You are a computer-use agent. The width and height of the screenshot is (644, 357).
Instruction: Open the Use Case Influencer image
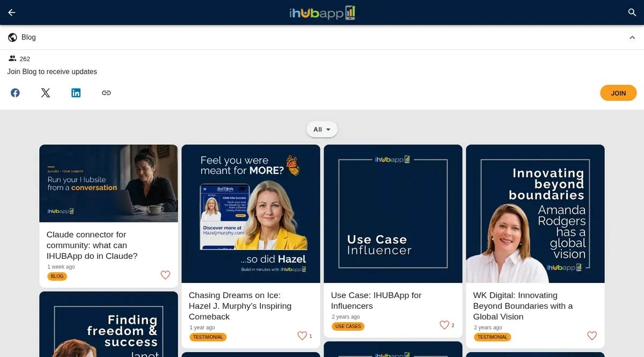coord(393,214)
